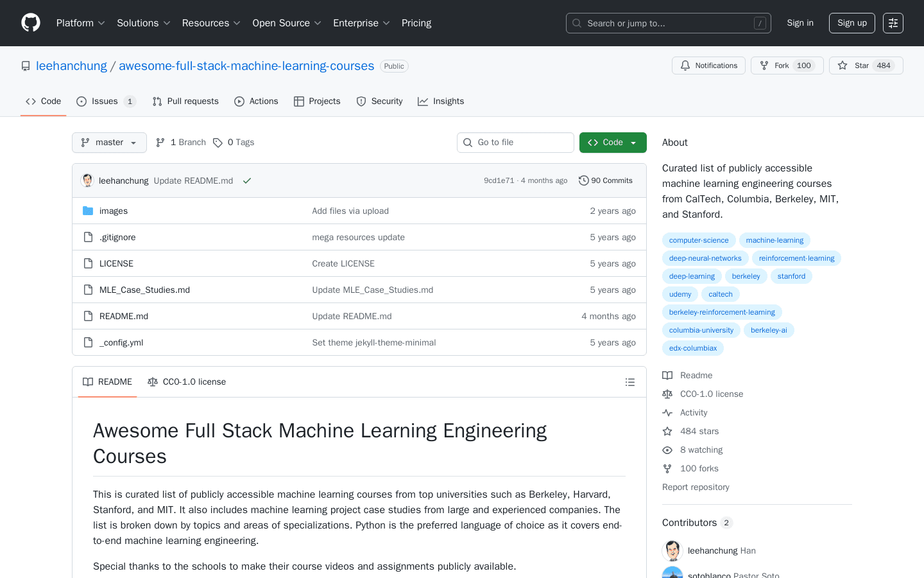Click the panel layout icon in the top-right corner
This screenshot has height=578, width=924.
(x=893, y=22)
